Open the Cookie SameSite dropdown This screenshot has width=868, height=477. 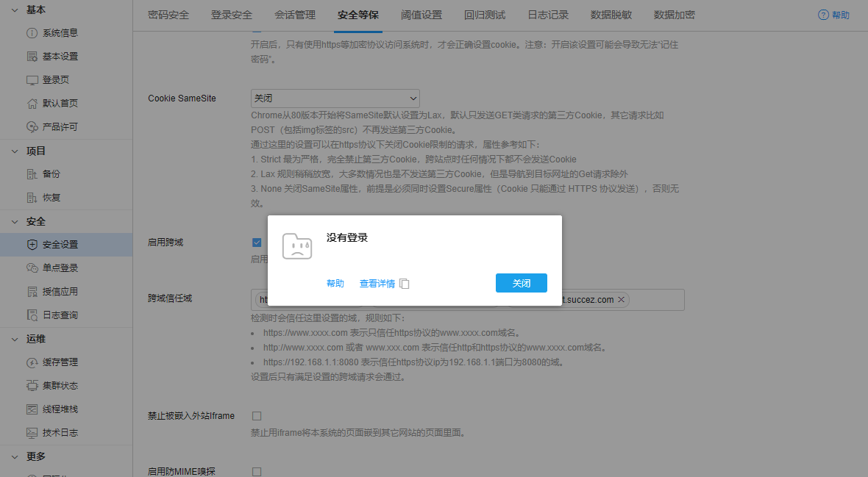coord(335,98)
